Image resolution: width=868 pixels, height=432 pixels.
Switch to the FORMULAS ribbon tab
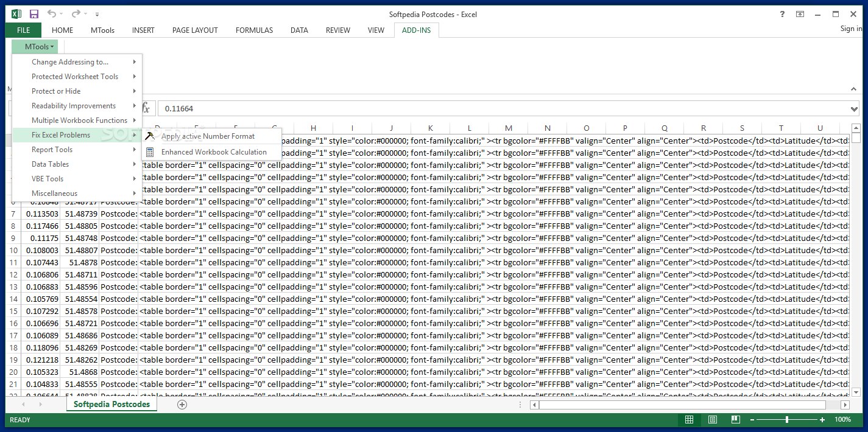pyautogui.click(x=254, y=30)
